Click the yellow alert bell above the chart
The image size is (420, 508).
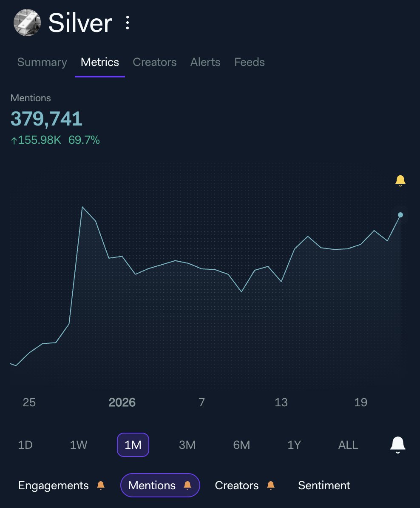(400, 180)
